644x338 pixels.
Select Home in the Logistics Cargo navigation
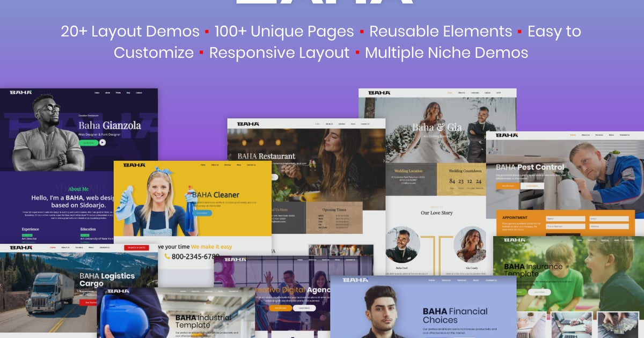(x=53, y=247)
